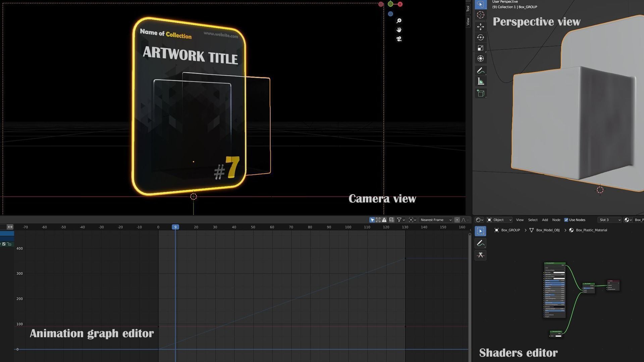
Task: Click the current frame 9 marker
Action: point(175,227)
